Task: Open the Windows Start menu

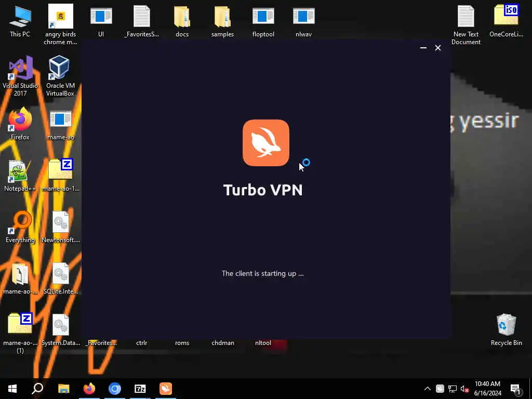Action: 12,389
